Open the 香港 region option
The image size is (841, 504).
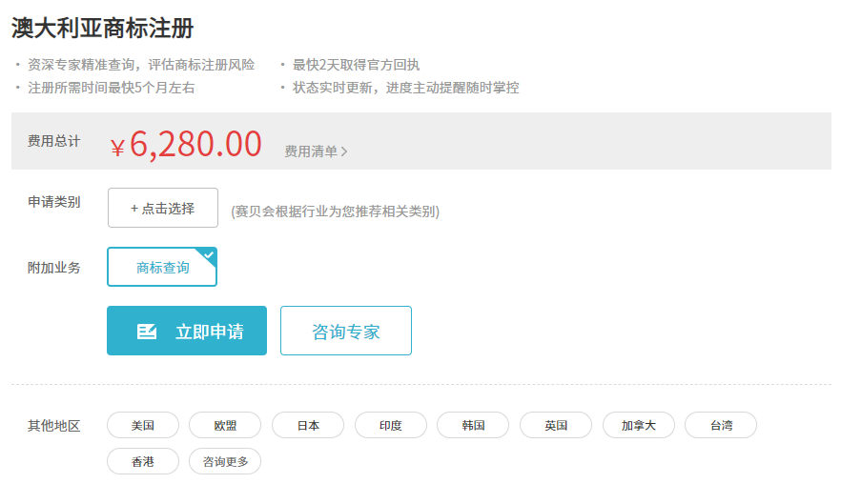coord(143,461)
